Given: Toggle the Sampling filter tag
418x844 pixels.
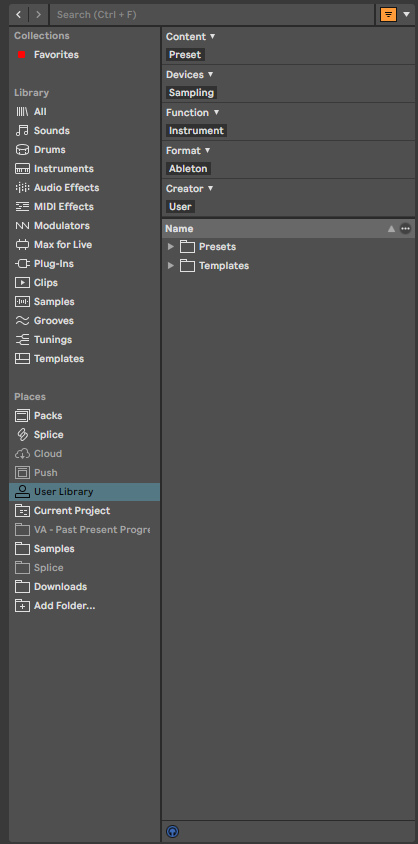Looking at the screenshot, I should [x=192, y=93].
